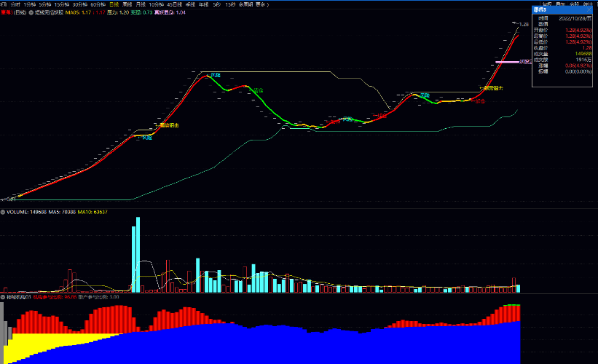Image resolution: width=598 pixels, height=364 pixels.
Task: Open the 更多 more periods menu
Action: pyautogui.click(x=261, y=4)
